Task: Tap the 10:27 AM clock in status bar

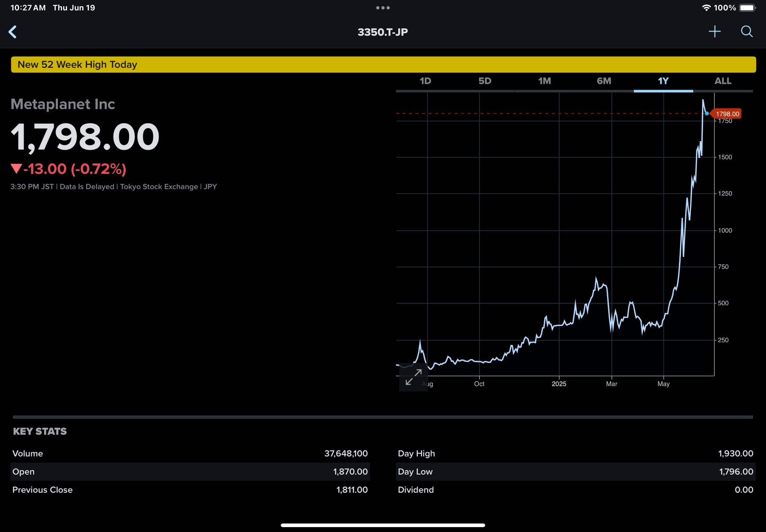Action: 28,8
